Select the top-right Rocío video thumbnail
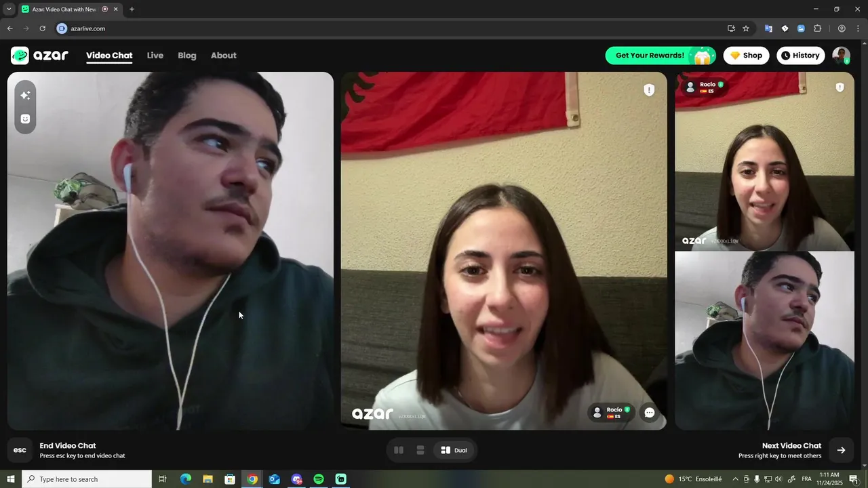Screen dimensions: 868x488 [764, 161]
